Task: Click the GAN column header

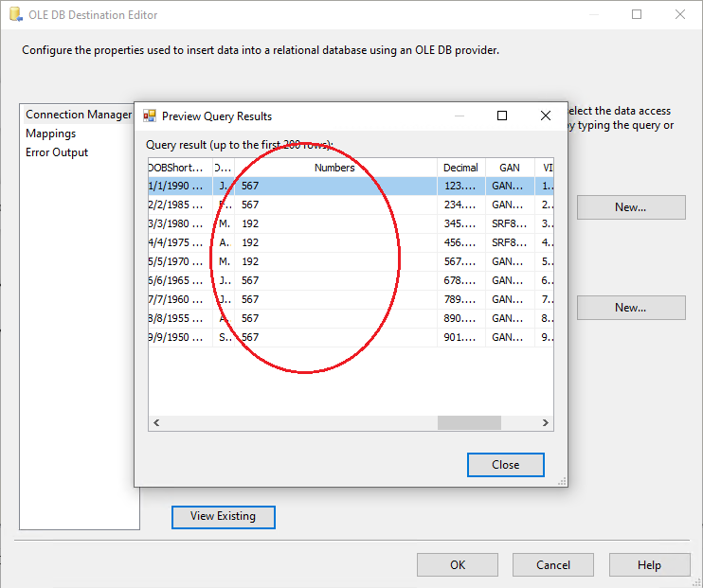Action: [510, 168]
